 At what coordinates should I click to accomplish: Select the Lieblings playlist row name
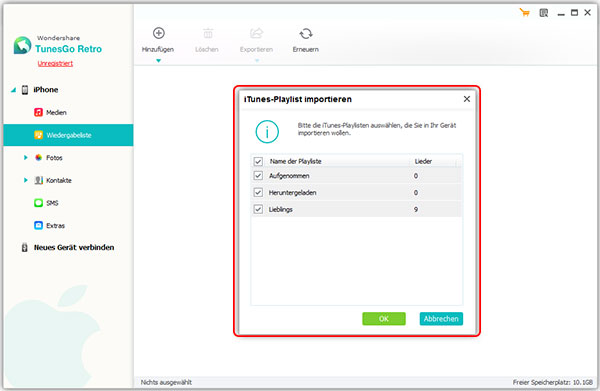[280, 210]
